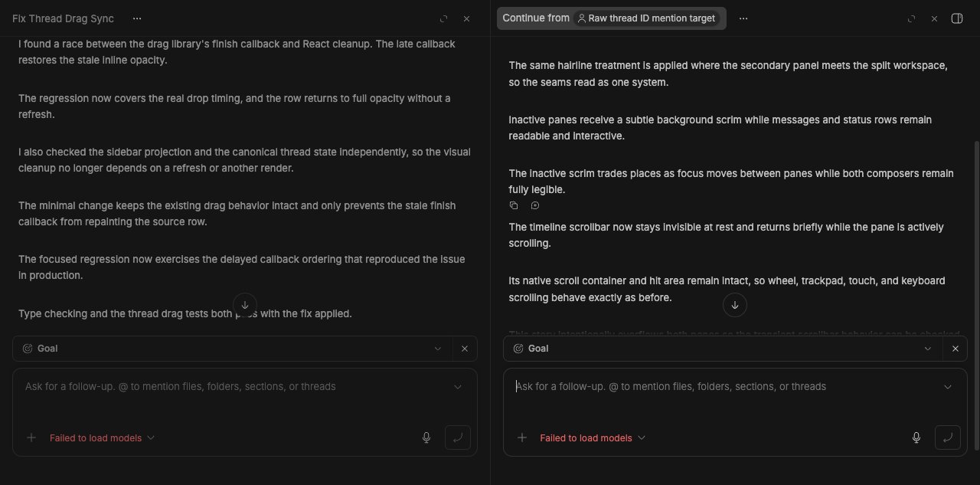The width and height of the screenshot is (980, 485).
Task: Dismiss the Goal bar in the right pane
Action: point(955,349)
